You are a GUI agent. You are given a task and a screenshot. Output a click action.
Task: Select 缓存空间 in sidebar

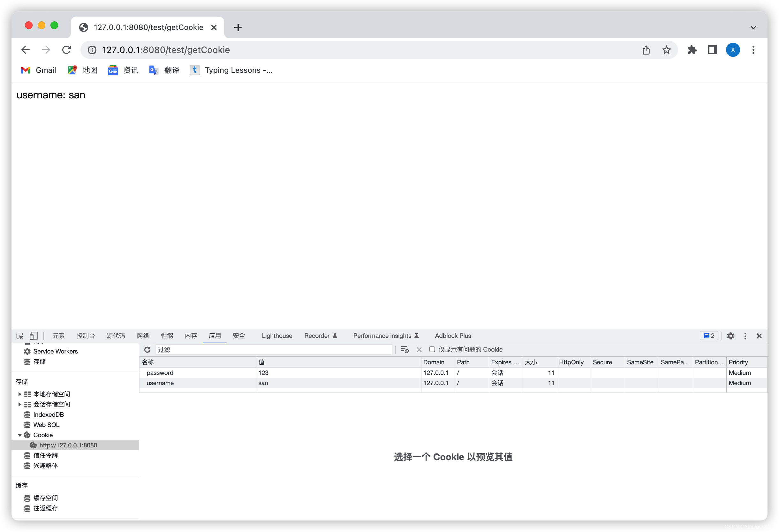(45, 498)
